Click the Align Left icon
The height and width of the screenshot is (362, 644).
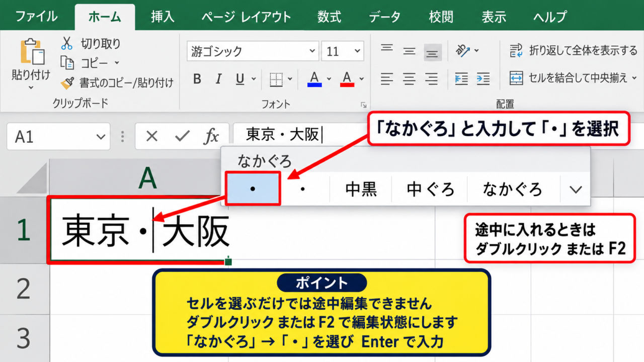click(x=386, y=79)
